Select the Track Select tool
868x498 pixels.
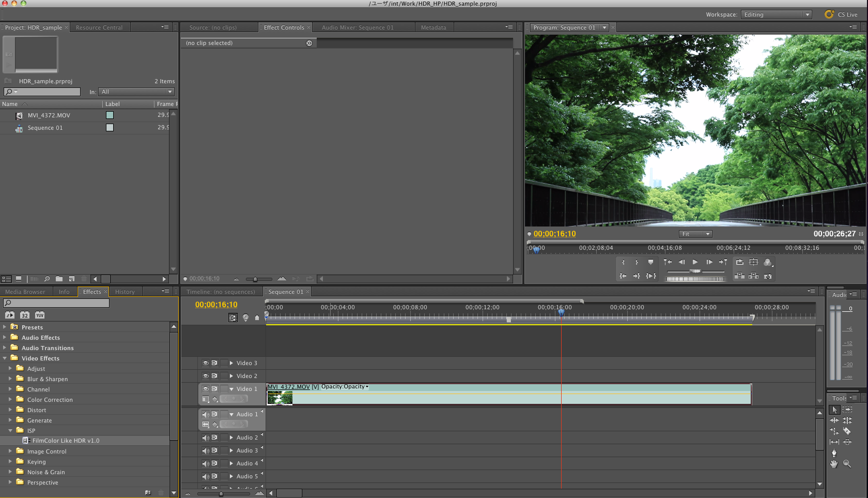pos(847,410)
